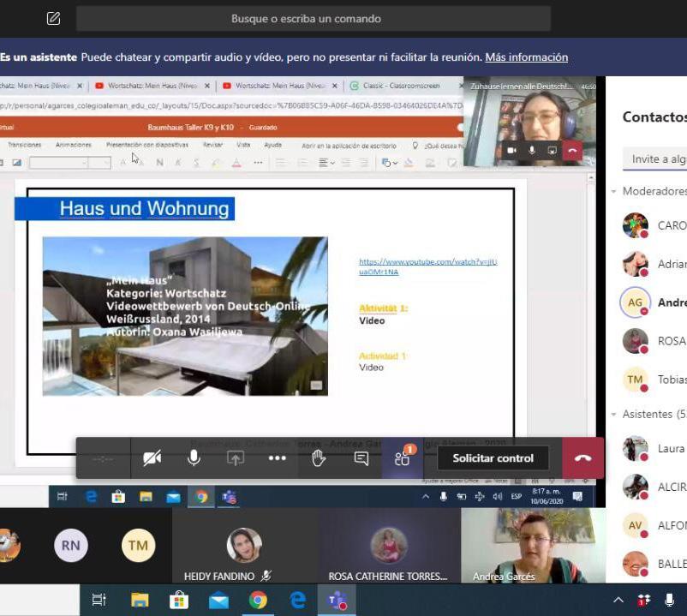Toggle the participants panel

coord(403,458)
